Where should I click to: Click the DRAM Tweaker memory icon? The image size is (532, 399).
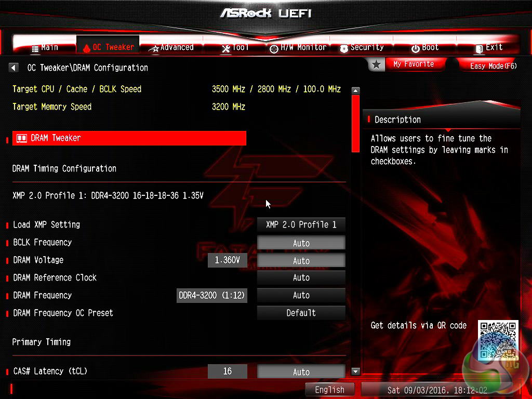22,138
